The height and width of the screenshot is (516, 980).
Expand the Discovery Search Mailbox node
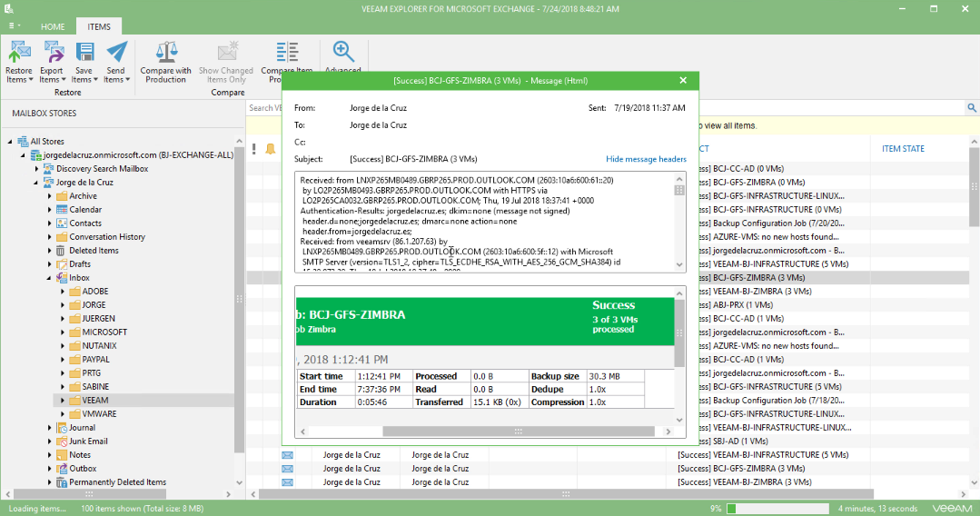(36, 169)
